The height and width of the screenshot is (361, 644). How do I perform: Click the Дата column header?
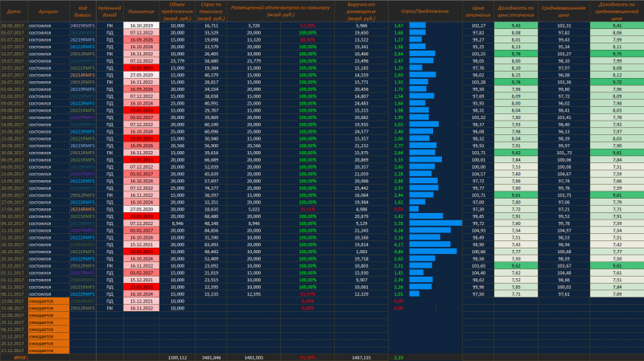(14, 12)
